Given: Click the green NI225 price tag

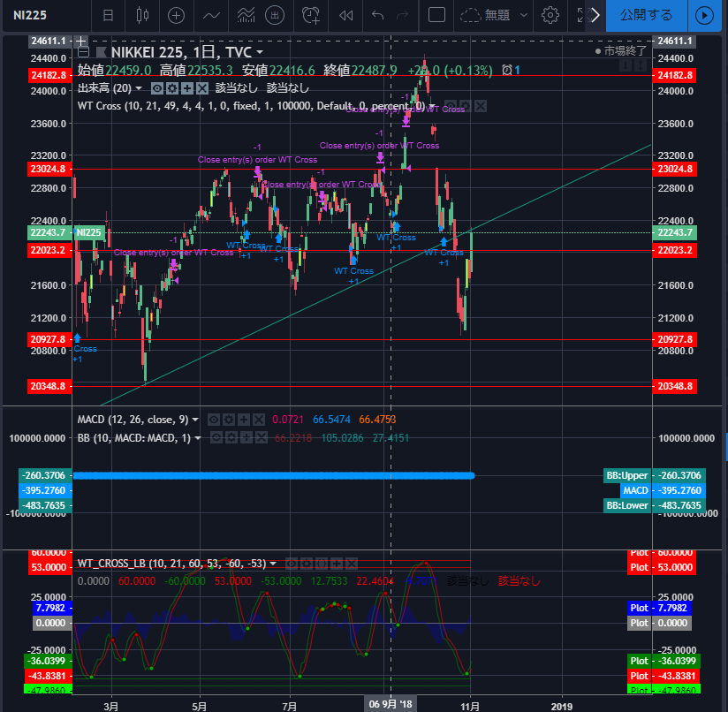Looking at the screenshot, I should point(89,232).
